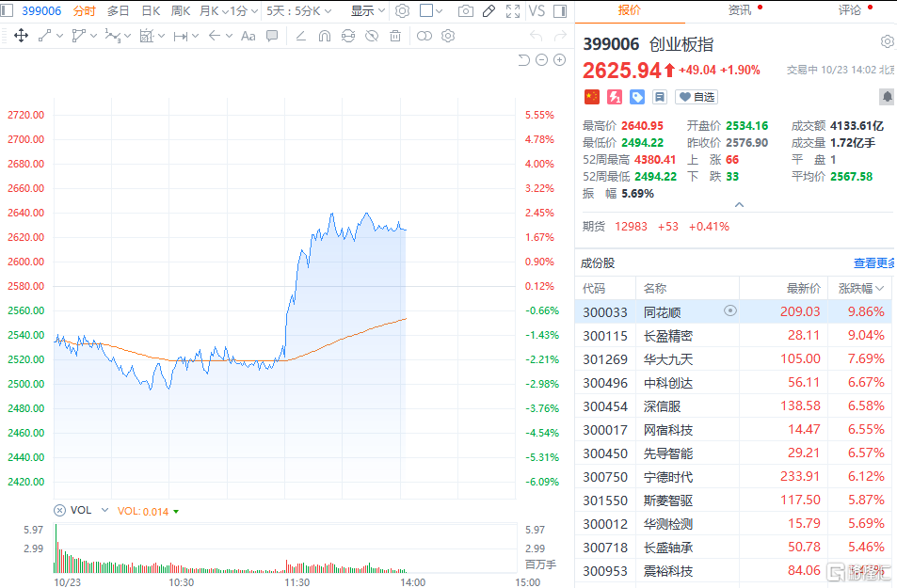Viewport: 897px width, 588px height.
Task: Select the wave pattern numbering tool
Action: 113,36
